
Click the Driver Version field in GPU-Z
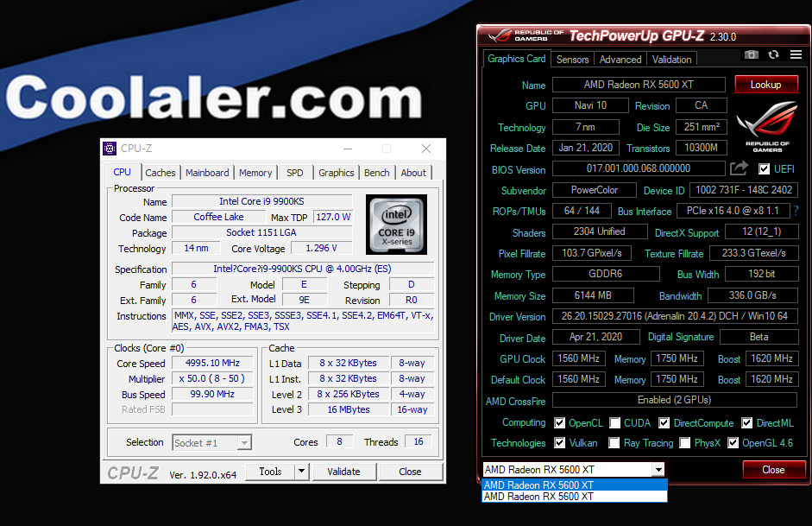[x=675, y=316]
